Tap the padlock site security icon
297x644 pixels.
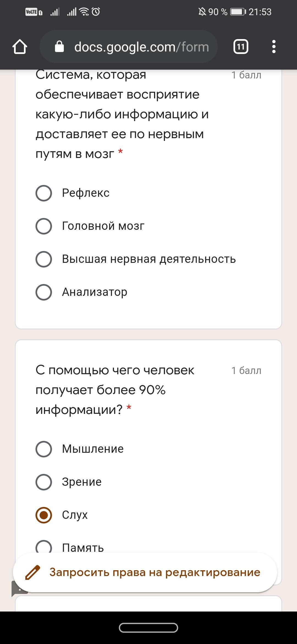click(x=59, y=47)
